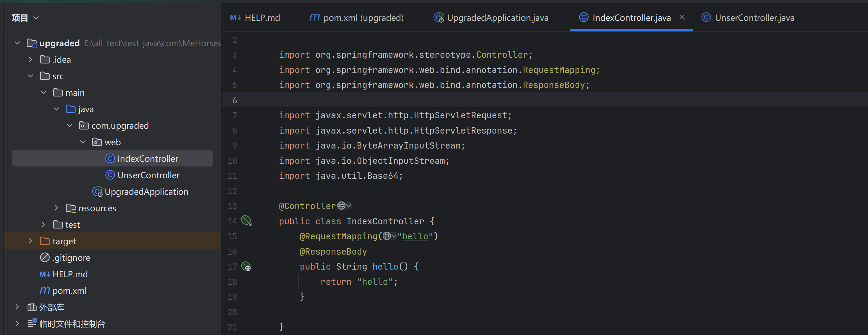Expand the resources folder
Viewport: 868px width, 335px height.
[x=56, y=208]
